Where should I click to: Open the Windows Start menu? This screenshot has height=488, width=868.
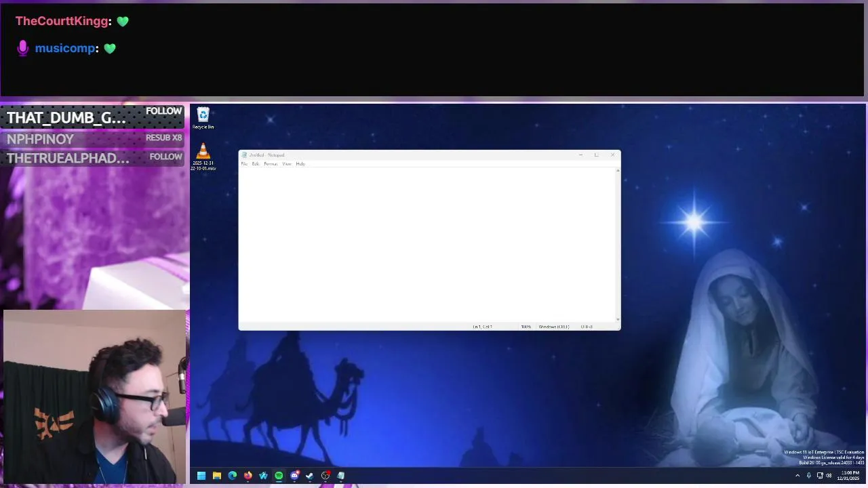(201, 476)
